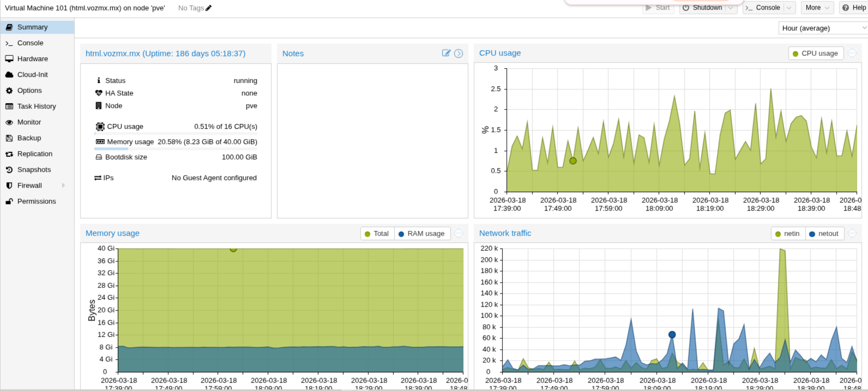Open VM Permissions
Viewport: 868px width, 391px height.
(37, 201)
